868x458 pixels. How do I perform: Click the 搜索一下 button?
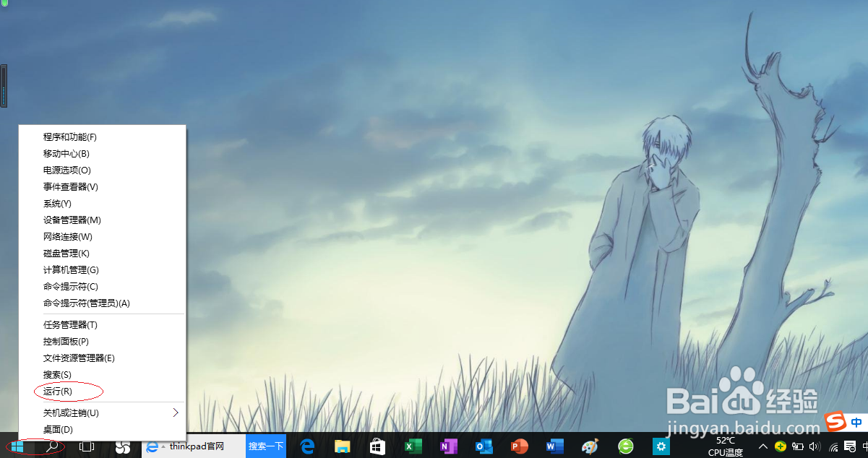pos(266,446)
